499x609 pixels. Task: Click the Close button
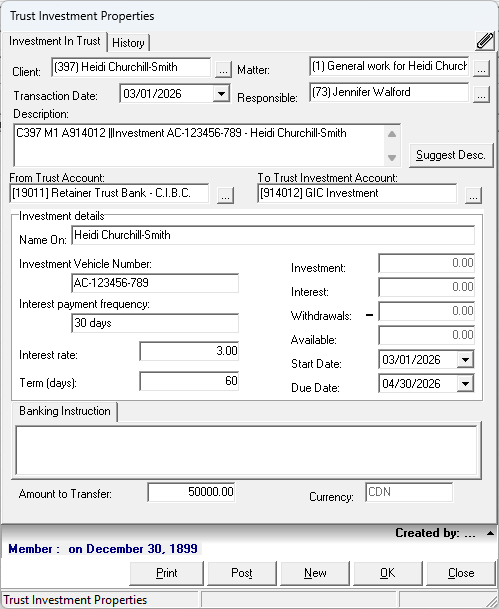pyautogui.click(x=461, y=573)
